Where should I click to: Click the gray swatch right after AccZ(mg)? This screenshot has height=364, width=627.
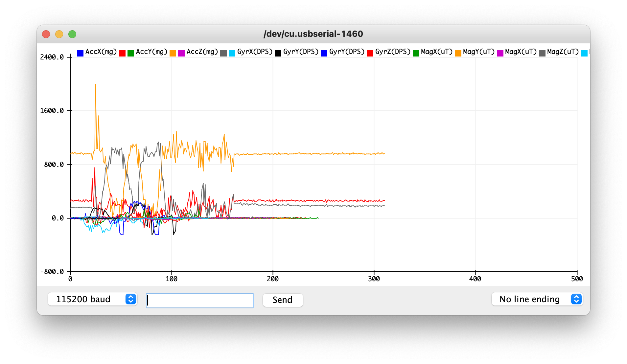(x=223, y=53)
